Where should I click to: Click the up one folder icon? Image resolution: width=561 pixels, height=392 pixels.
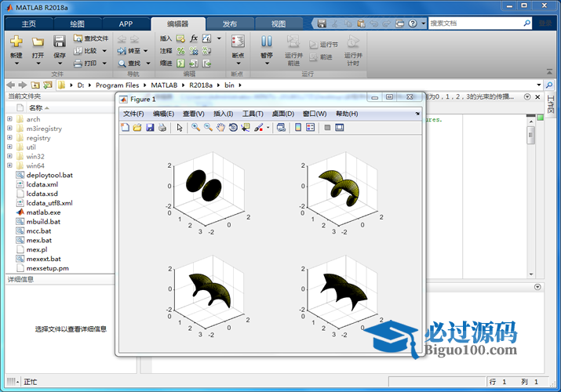coord(35,85)
